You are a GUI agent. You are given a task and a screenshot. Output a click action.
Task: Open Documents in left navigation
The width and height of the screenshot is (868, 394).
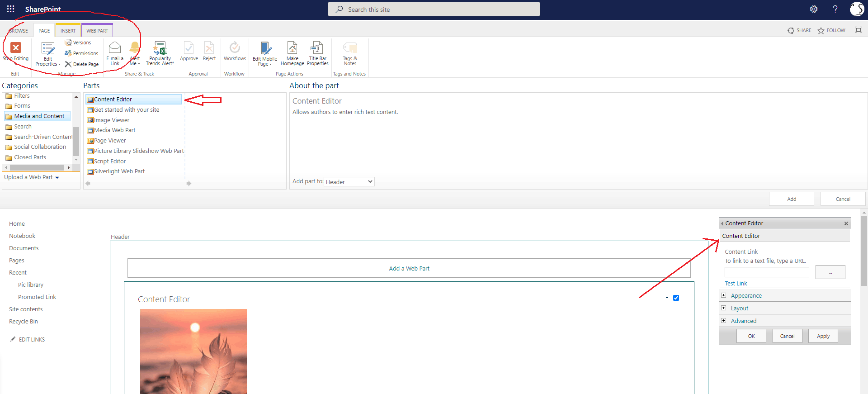tap(24, 248)
